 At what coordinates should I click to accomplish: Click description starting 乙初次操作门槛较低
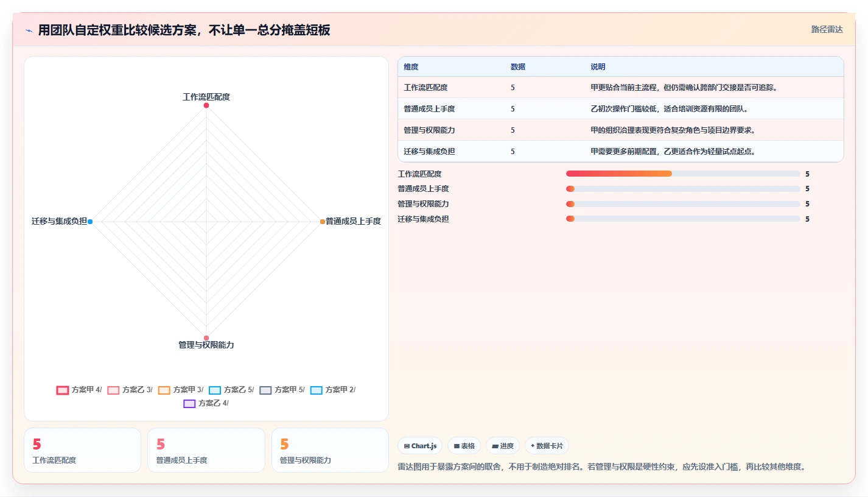click(x=669, y=109)
